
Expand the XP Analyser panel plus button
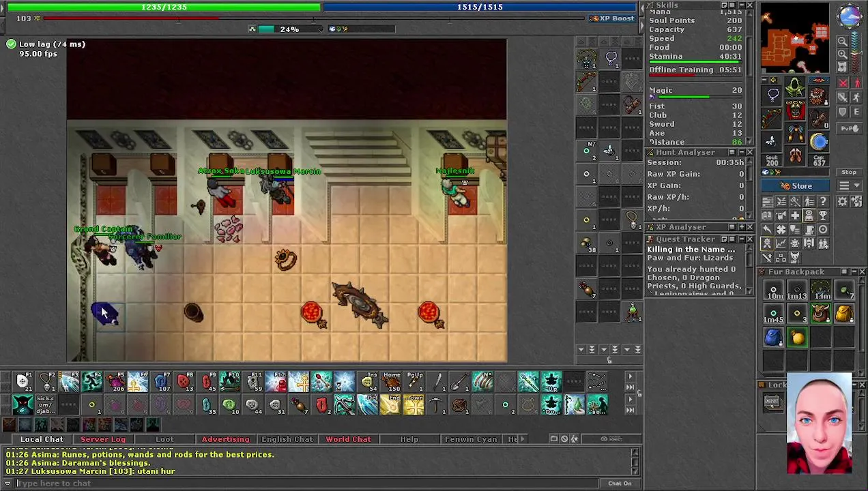click(742, 227)
